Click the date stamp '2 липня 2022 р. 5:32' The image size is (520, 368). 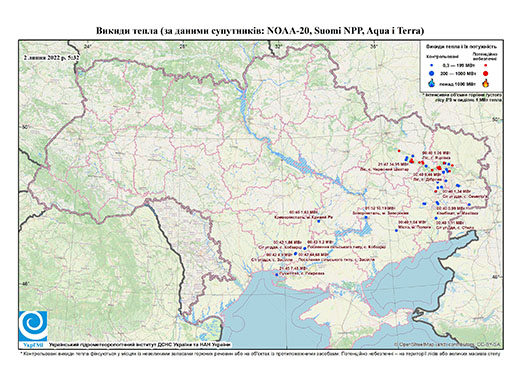52,57
